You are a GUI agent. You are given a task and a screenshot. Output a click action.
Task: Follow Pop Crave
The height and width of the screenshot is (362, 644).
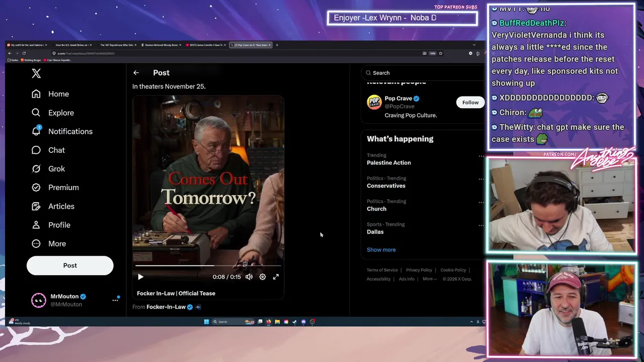click(x=470, y=103)
